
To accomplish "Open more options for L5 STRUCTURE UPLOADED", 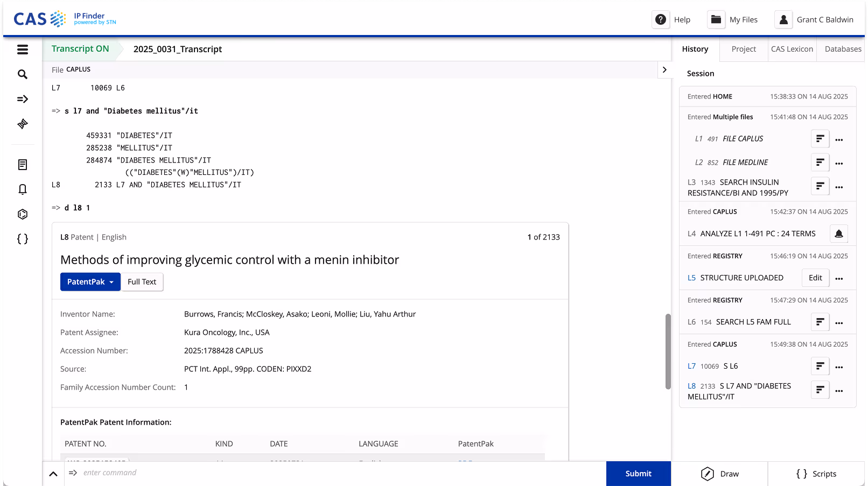I will [839, 278].
